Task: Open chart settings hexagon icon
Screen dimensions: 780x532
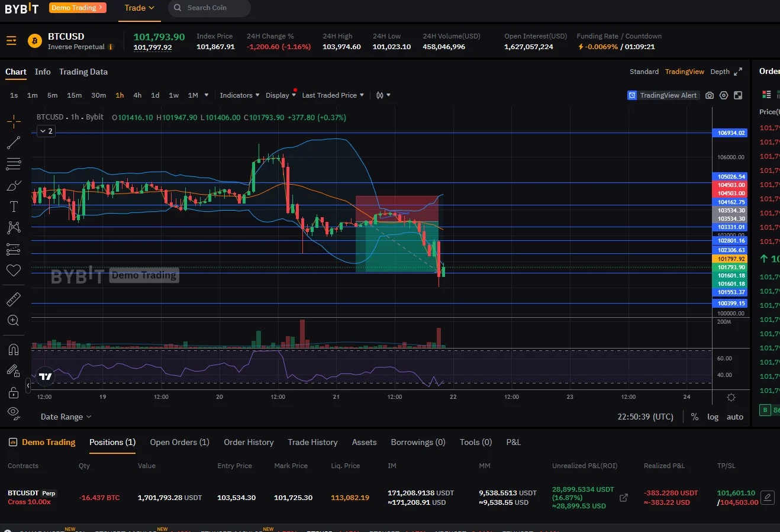Action: coord(724,95)
